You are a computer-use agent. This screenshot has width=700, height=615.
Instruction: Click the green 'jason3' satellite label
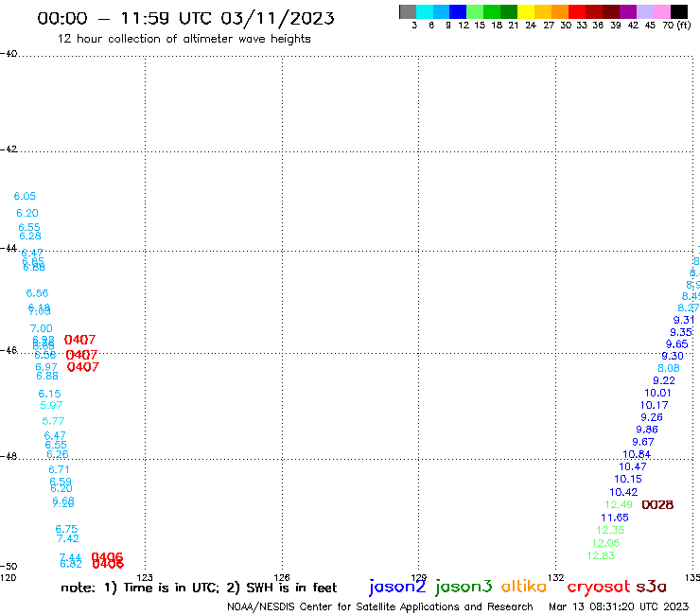click(464, 587)
